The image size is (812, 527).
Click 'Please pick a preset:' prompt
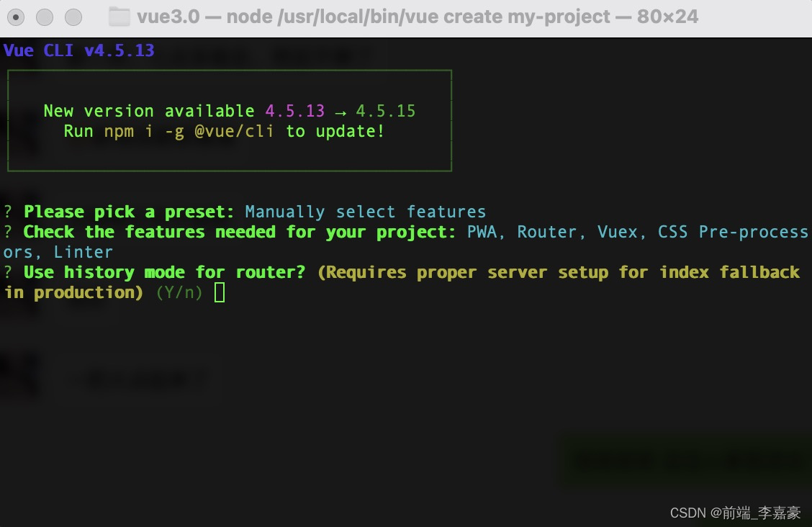[129, 212]
